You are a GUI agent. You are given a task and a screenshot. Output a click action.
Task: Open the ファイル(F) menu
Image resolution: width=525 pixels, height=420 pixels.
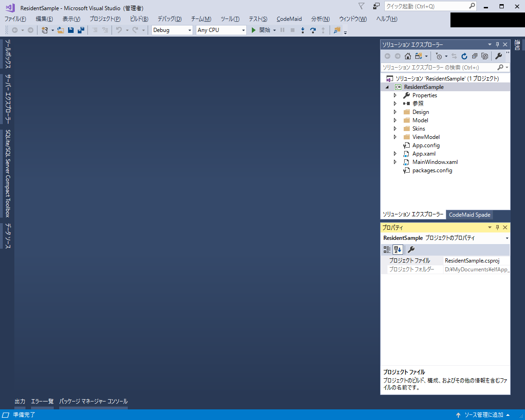[15, 19]
